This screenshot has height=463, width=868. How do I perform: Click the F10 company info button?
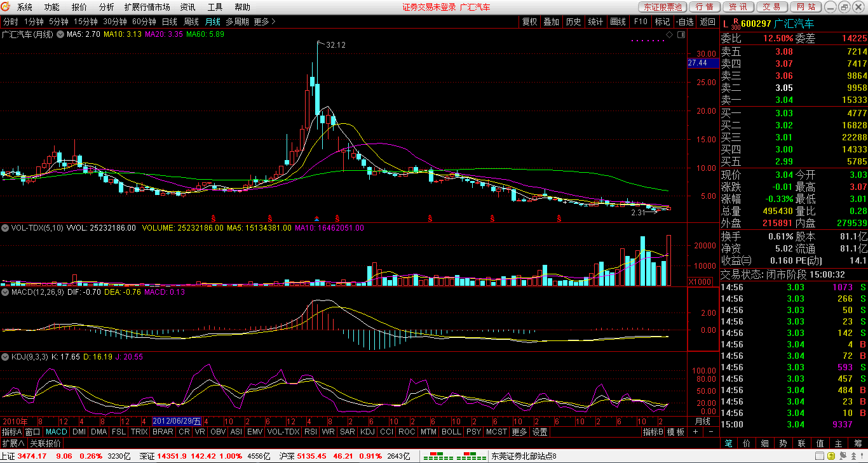641,22
